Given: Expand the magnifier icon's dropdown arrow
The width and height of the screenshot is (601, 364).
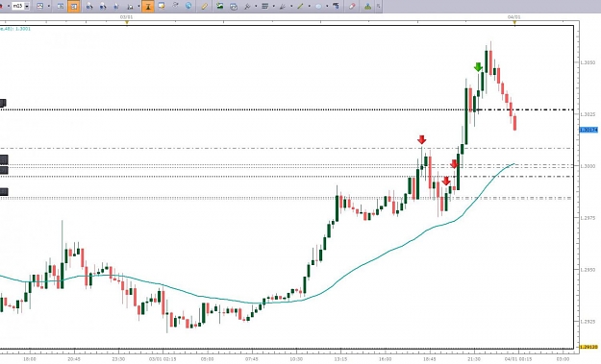Looking at the screenshot, I should click(138, 7).
